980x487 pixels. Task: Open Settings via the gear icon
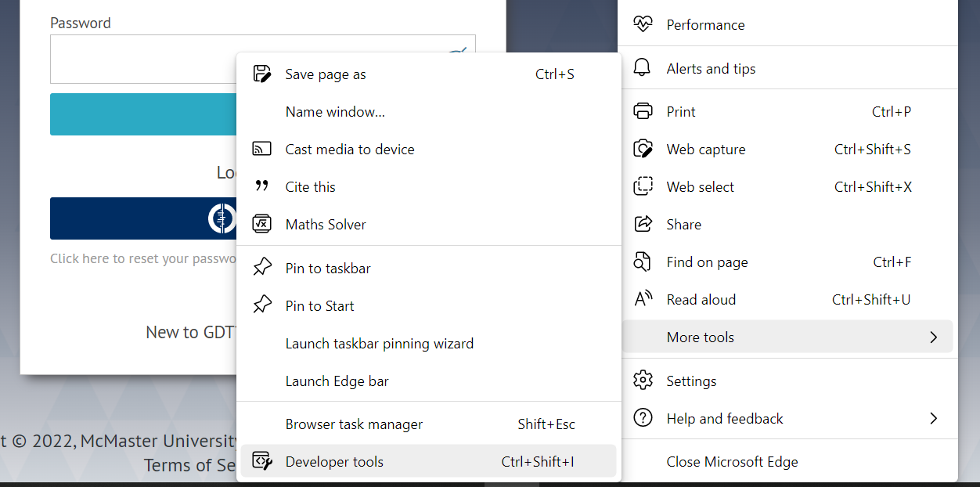click(642, 380)
